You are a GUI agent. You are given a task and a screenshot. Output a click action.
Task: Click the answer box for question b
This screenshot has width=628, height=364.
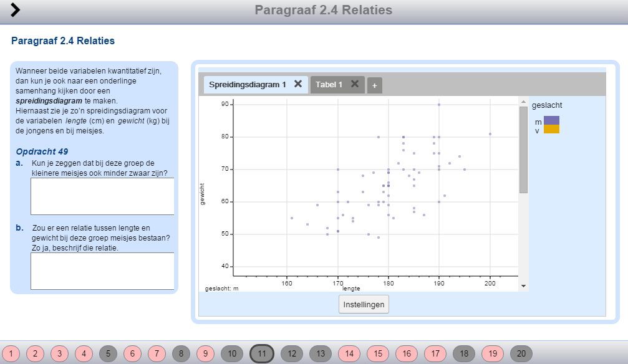pyautogui.click(x=102, y=271)
